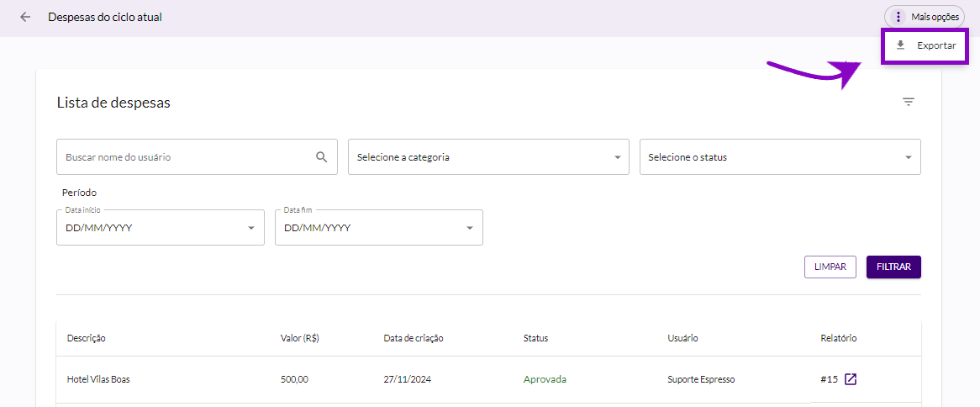Click the Lista de despesas heading
The width and height of the screenshot is (980, 407).
click(x=113, y=103)
